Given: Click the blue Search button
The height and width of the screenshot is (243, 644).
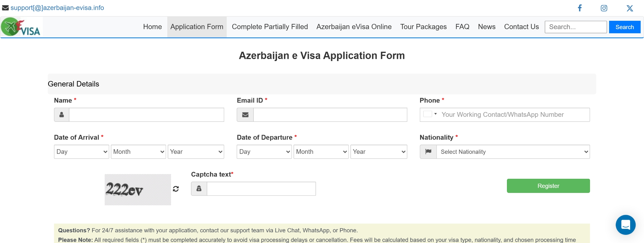Looking at the screenshot, I should (x=625, y=27).
